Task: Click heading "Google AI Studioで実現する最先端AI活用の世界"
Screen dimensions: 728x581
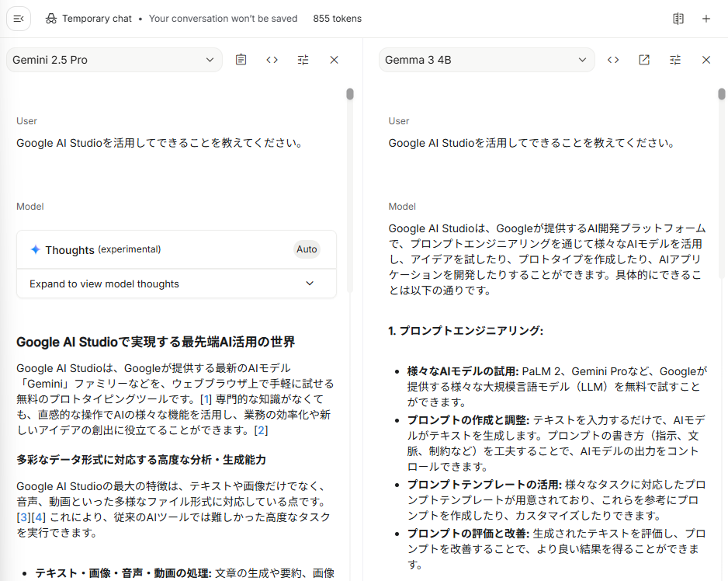Action: 155,342
